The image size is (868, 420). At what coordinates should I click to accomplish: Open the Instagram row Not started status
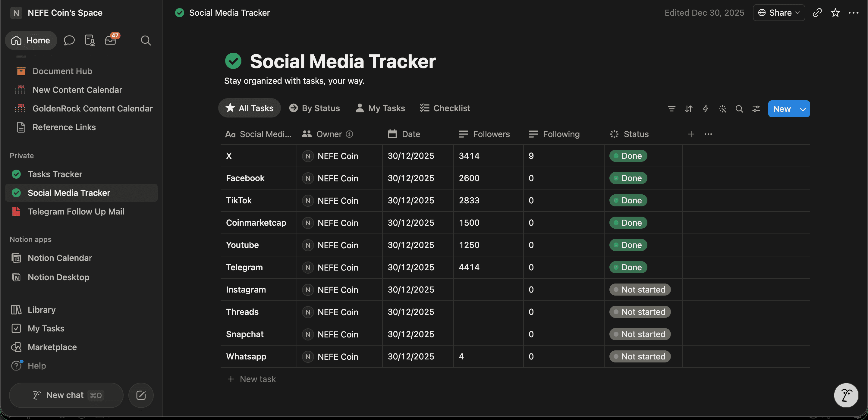coord(640,289)
